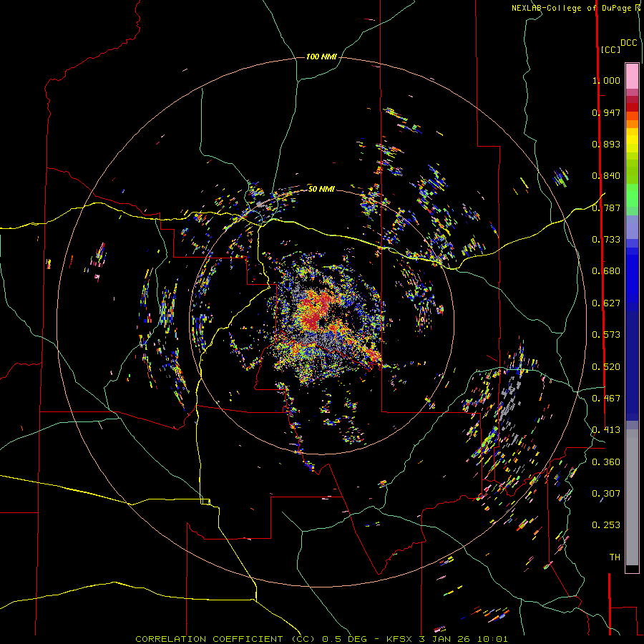Click the 0.5 DEG elevation angle text

coord(345,639)
